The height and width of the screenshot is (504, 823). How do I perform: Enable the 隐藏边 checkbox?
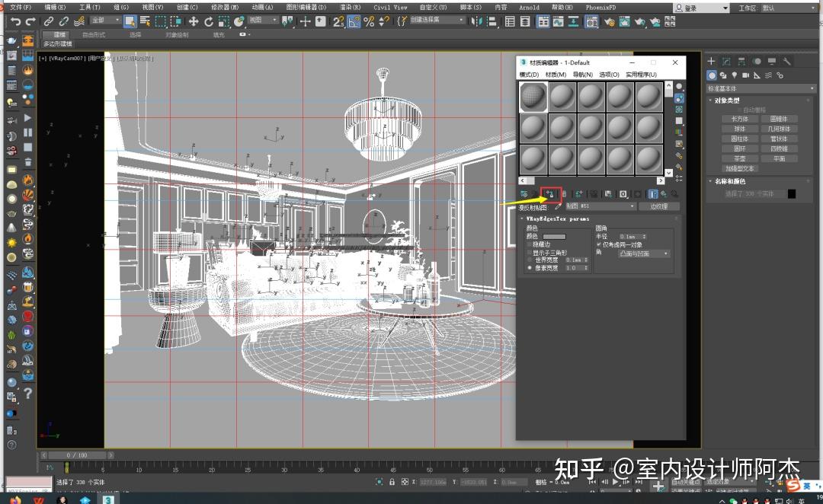click(529, 244)
